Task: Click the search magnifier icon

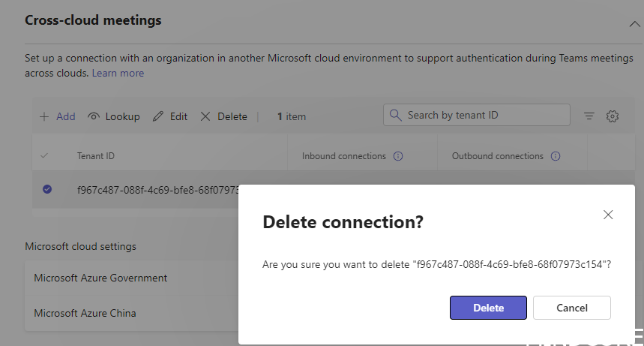Action: 396,115
